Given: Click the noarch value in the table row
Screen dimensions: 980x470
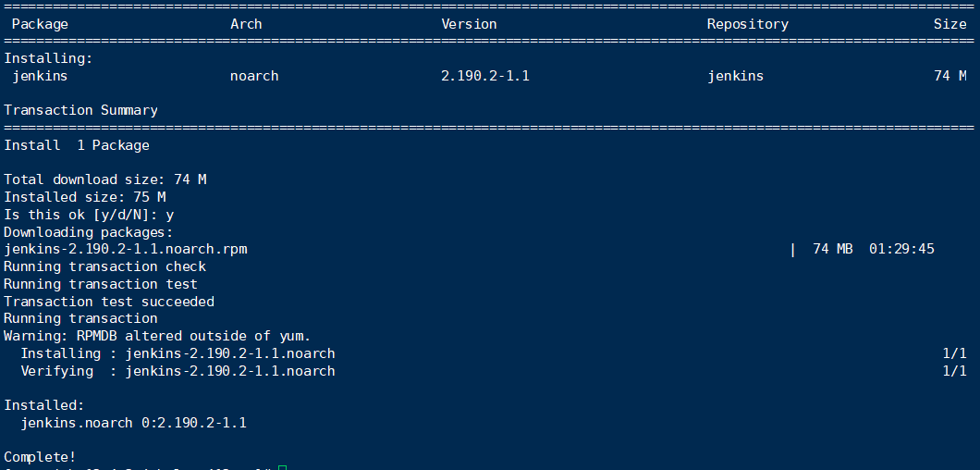Looking at the screenshot, I should pos(254,76).
